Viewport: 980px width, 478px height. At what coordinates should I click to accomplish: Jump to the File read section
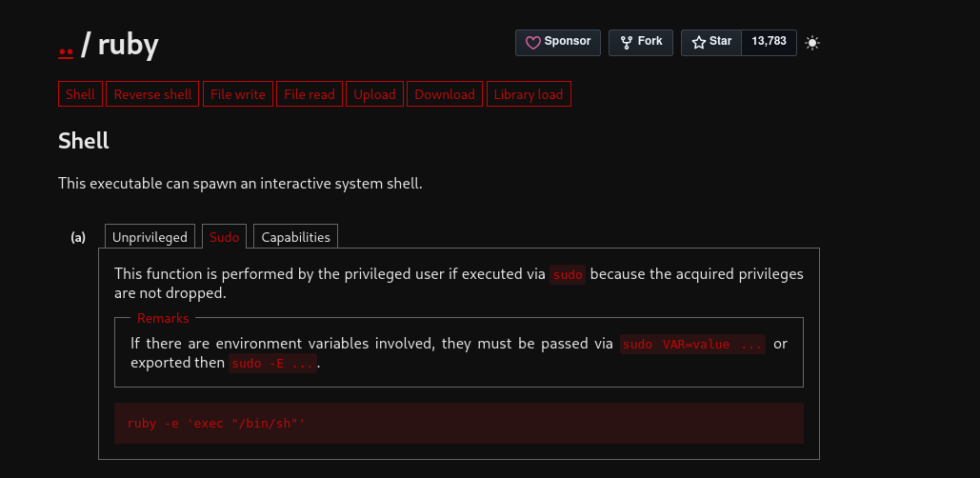point(310,94)
